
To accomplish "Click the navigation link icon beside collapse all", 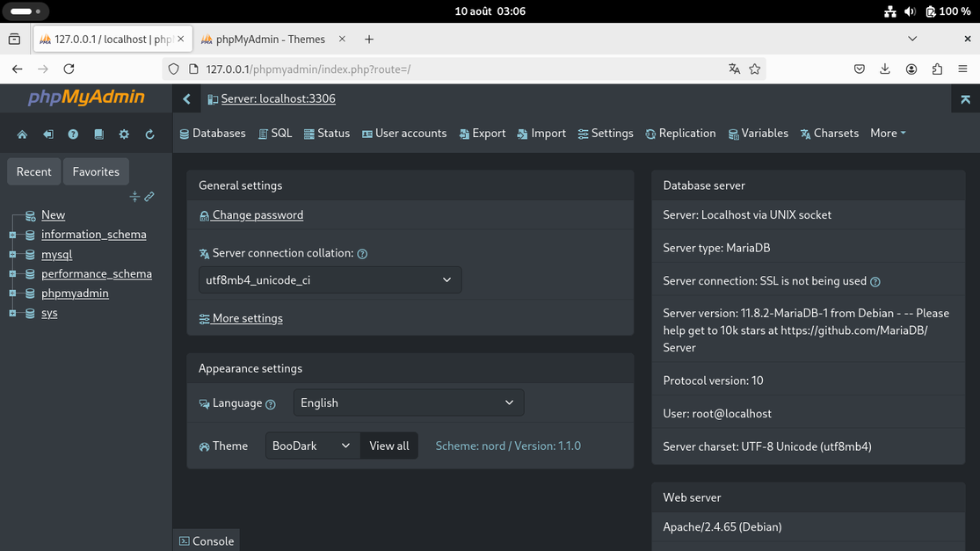I will click(149, 196).
